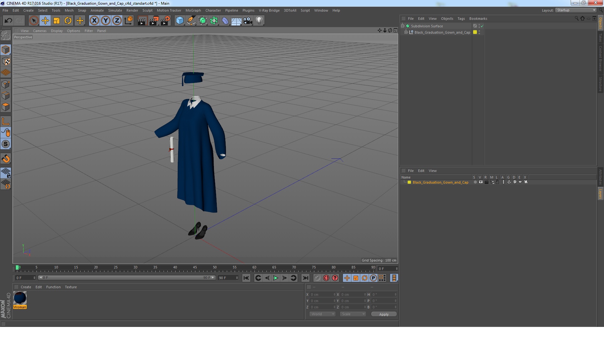
Task: Click frame 45 on timeline ruler
Action: (x=195, y=268)
